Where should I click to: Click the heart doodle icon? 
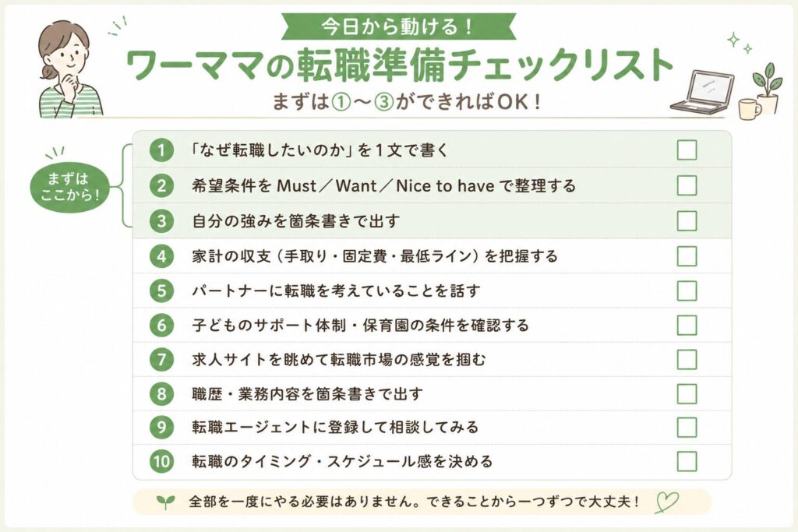tap(667, 502)
